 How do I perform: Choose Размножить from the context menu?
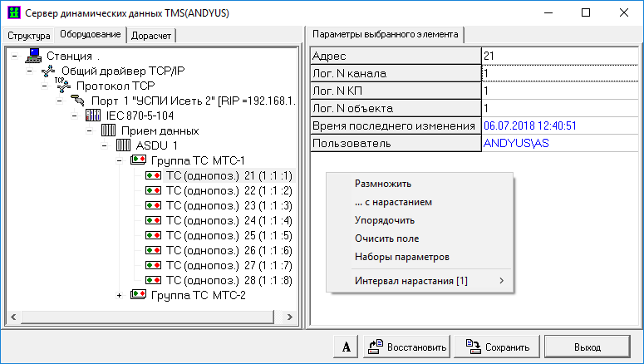pos(383,184)
